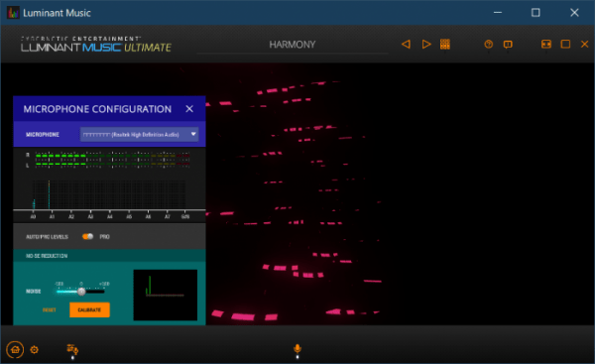The image size is (595, 364).
Task: Open the scene grid browser icon
Action: click(445, 44)
